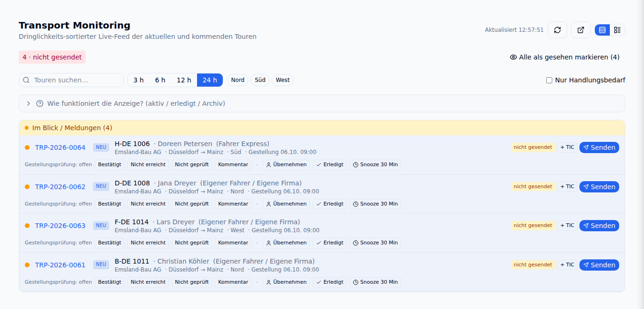Viewport: 644px width, 309px height.
Task: Enable the Nur Handlungsbedarf checkbox
Action: 549,80
